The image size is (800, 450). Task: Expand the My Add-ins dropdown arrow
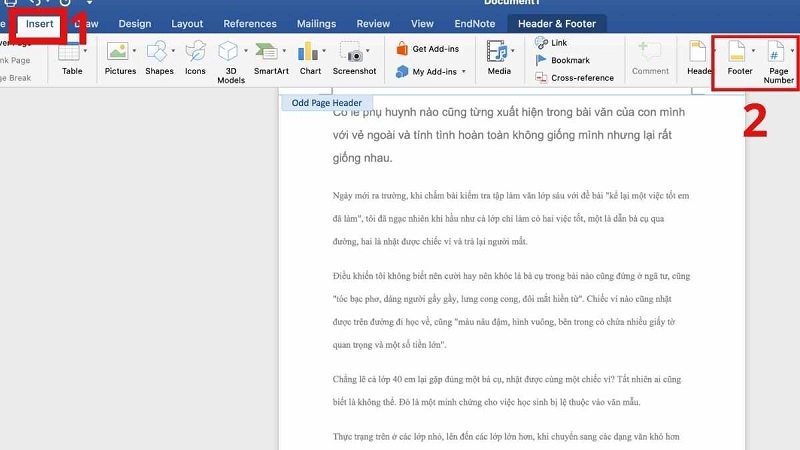tap(465, 72)
